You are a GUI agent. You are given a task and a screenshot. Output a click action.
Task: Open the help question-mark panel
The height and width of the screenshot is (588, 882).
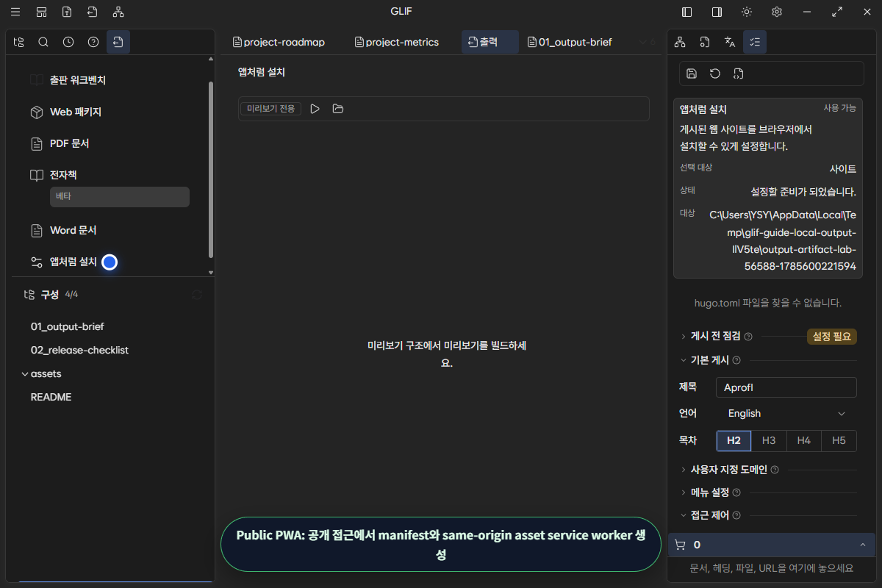tap(93, 42)
